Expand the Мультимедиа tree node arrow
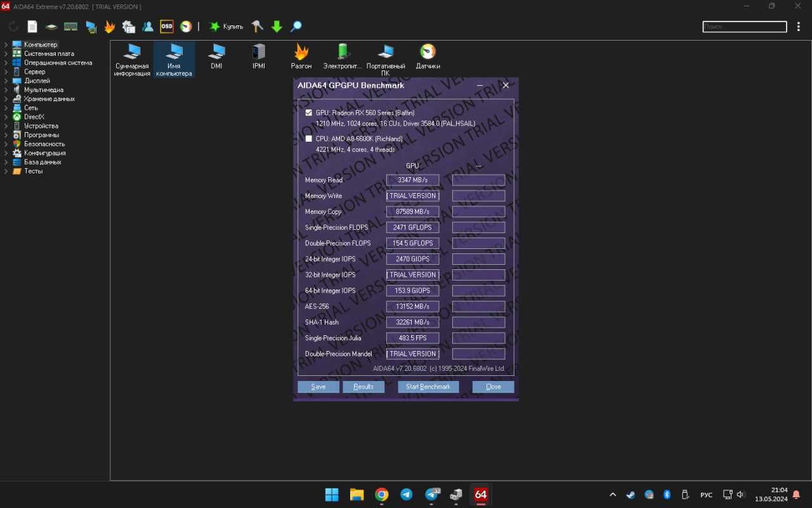 coord(6,90)
